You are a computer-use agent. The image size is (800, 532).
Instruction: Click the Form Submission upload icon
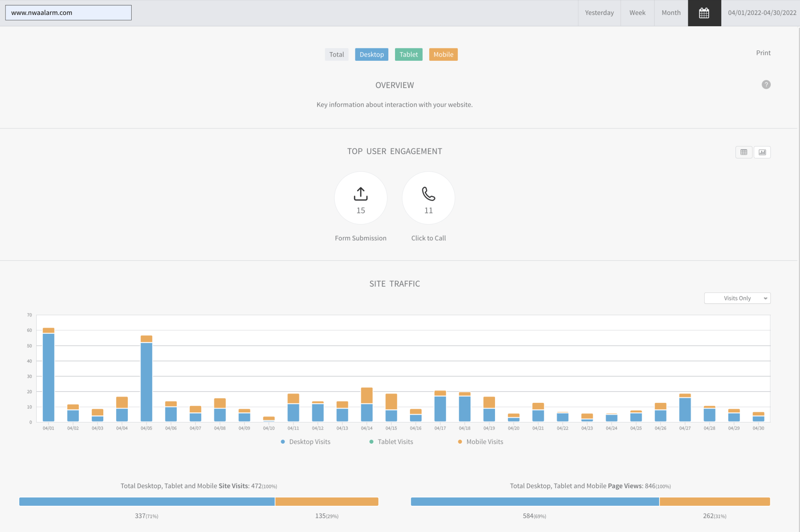[360, 194]
